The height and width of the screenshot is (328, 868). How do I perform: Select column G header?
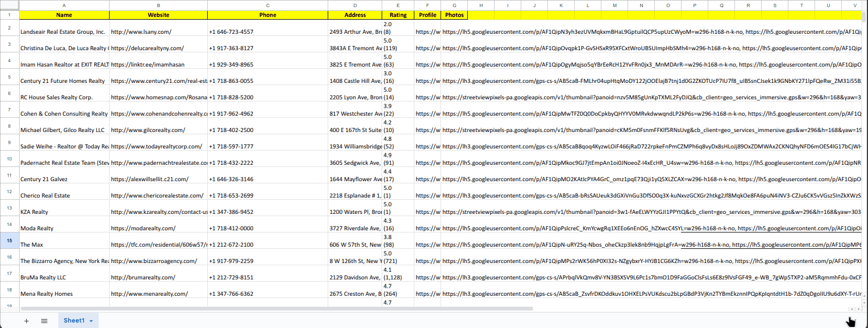click(x=454, y=5)
